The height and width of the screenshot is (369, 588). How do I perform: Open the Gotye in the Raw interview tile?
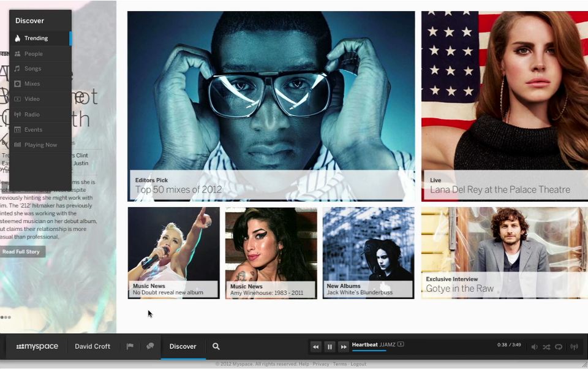pos(505,253)
